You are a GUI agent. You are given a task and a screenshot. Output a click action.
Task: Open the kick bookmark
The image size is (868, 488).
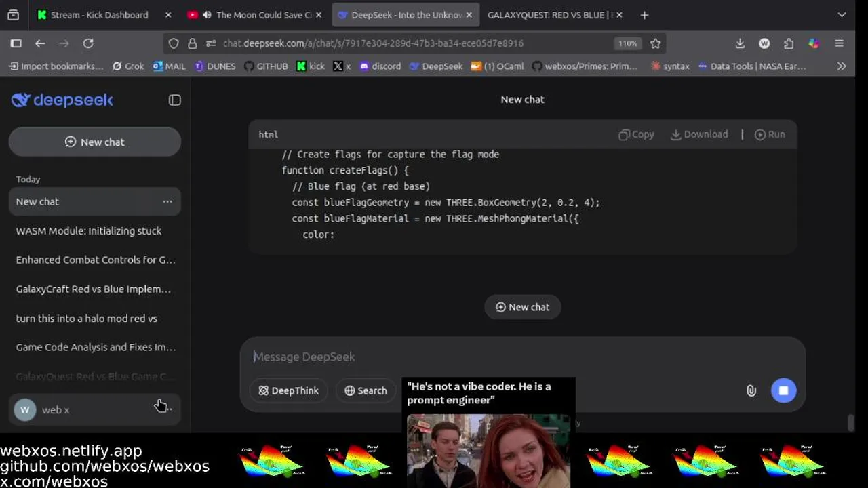point(311,66)
